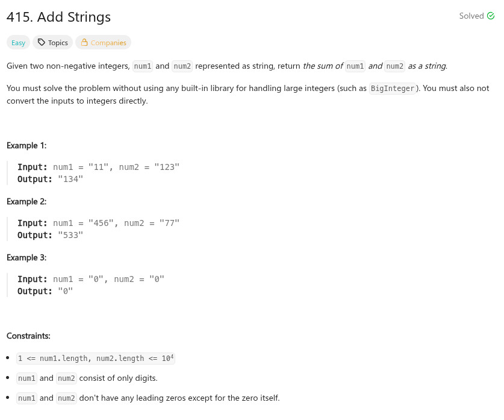Viewport: 504px width, 420px height.
Task: Click the italic phrase "as a string"
Action: tap(428, 66)
